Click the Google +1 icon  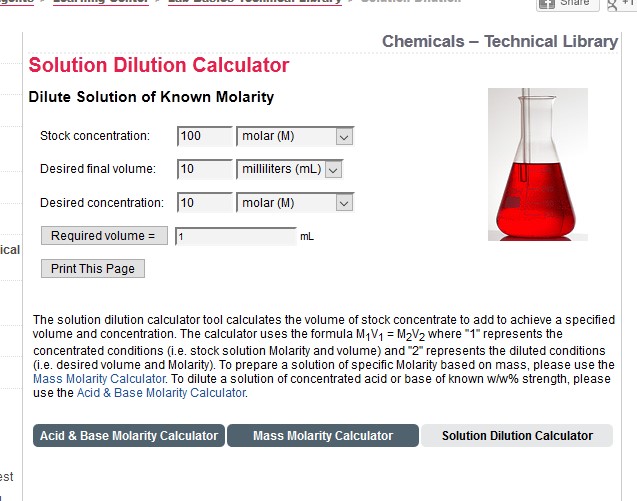tap(622, 3)
